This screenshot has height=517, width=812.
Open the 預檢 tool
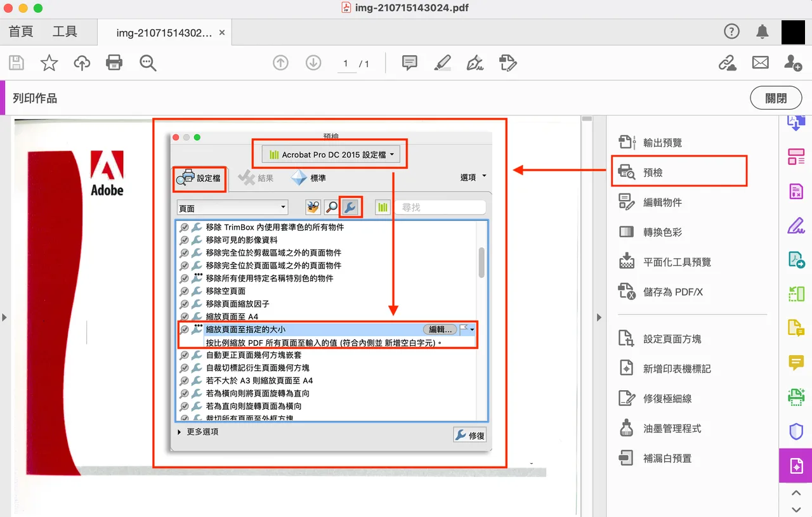652,173
